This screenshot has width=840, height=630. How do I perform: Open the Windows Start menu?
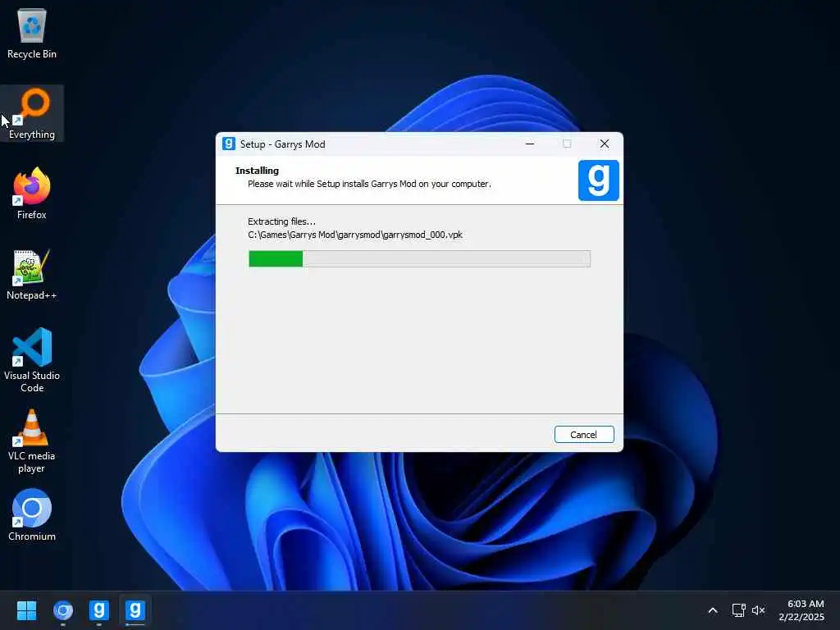pos(26,610)
